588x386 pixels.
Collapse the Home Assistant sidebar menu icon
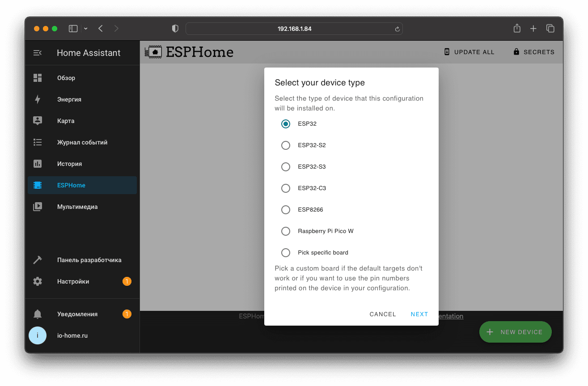pos(38,53)
